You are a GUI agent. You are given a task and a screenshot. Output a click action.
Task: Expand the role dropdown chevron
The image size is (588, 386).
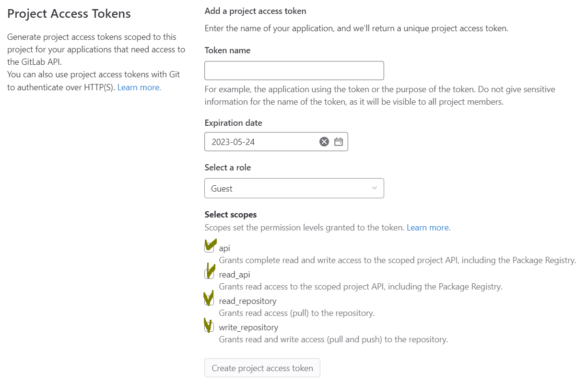pos(375,188)
